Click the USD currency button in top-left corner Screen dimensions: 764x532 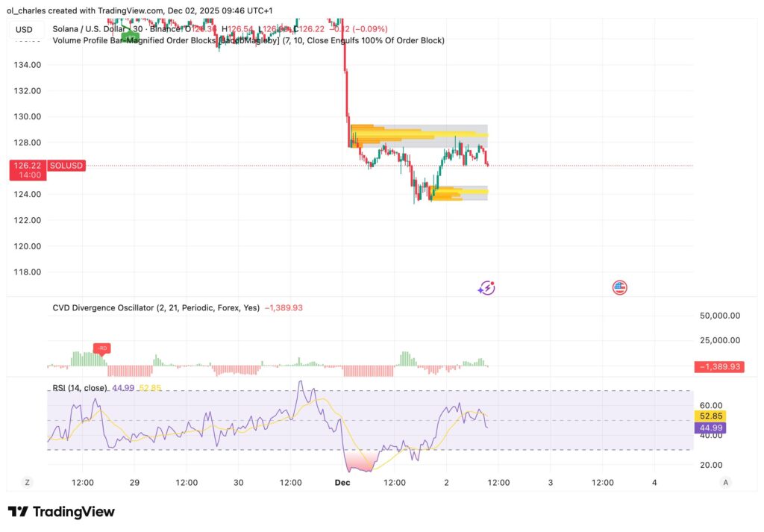click(22, 28)
